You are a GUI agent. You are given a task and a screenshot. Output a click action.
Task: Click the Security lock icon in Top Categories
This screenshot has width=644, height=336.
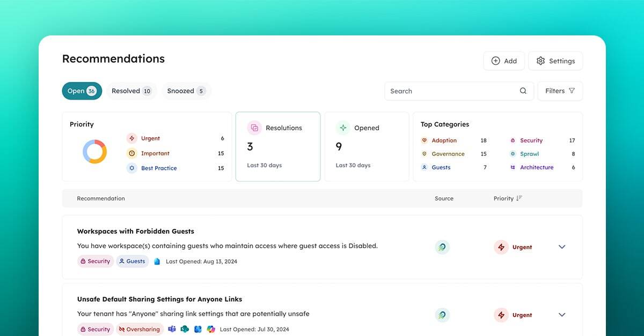(x=513, y=140)
